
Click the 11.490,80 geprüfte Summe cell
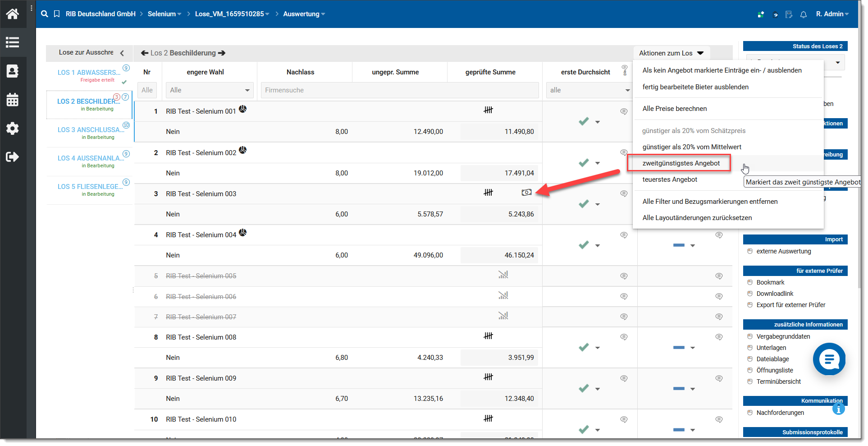pyautogui.click(x=500, y=132)
